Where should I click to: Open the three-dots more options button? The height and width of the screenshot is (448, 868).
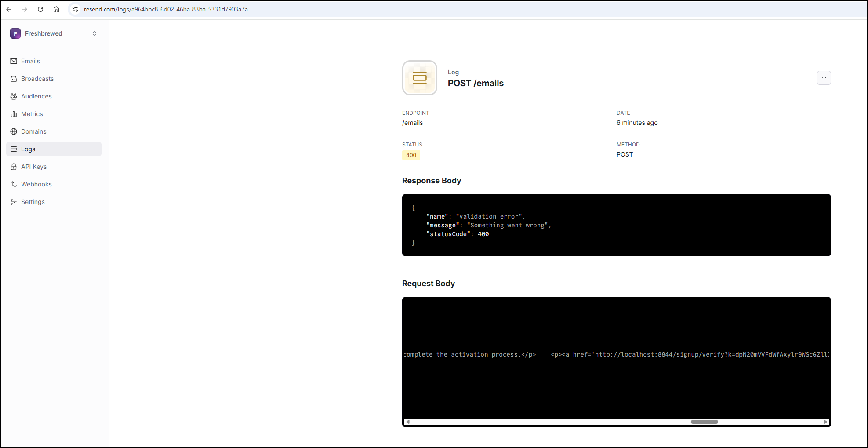point(824,78)
